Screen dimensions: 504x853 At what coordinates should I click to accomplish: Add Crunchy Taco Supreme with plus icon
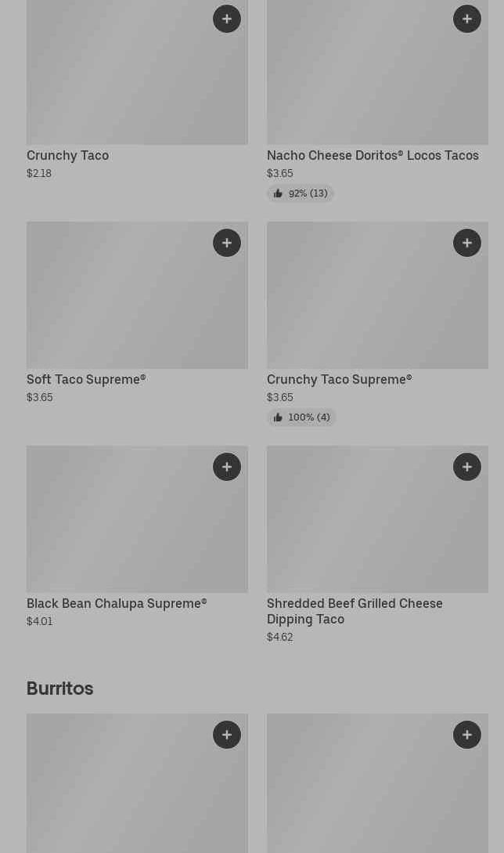tap(467, 243)
